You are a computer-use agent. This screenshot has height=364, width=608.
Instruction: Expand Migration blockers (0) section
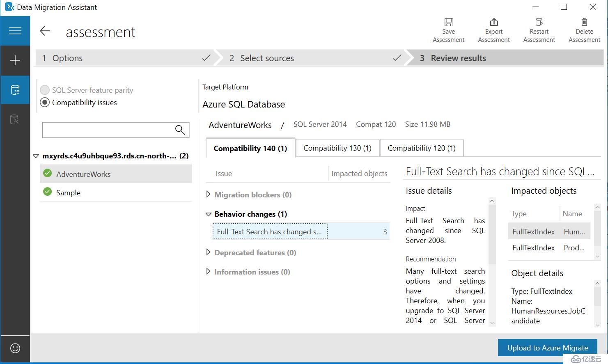(x=208, y=195)
